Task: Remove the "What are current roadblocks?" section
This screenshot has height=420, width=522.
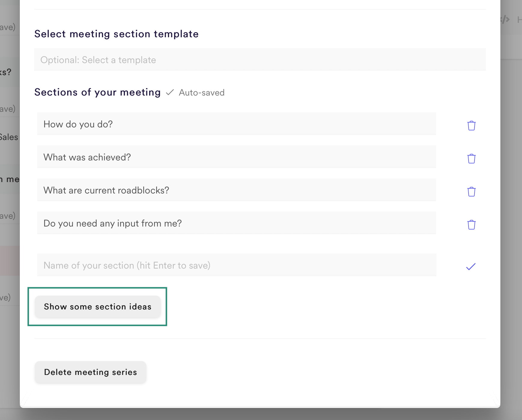Action: click(471, 192)
